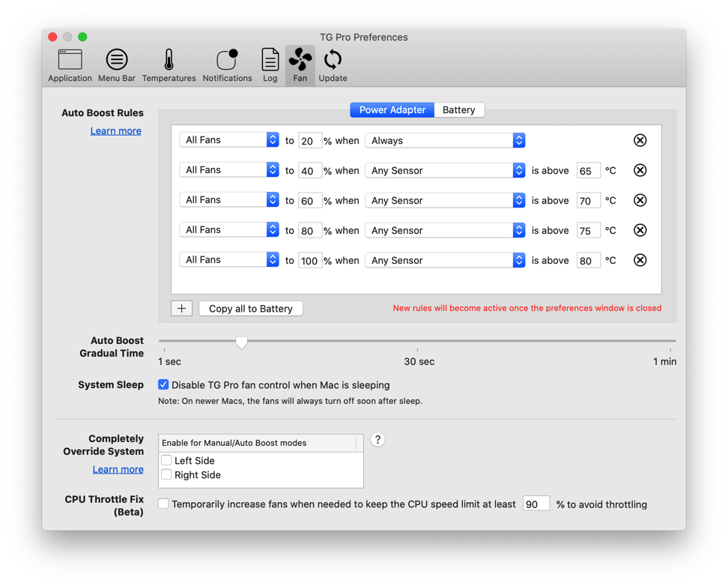The width and height of the screenshot is (728, 586).
Task: Open the override system help button
Action: (378, 440)
